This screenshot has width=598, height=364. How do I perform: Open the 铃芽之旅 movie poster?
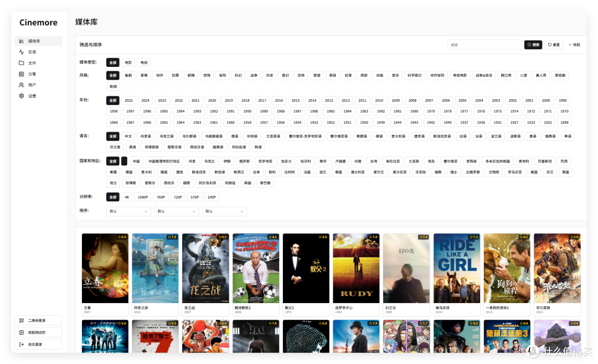tap(155, 268)
